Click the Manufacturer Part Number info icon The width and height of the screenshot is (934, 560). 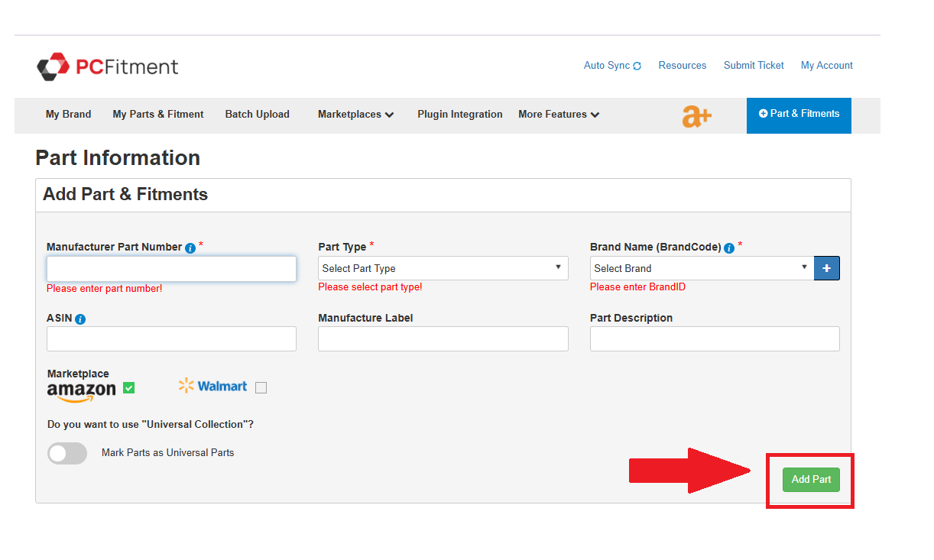click(190, 248)
